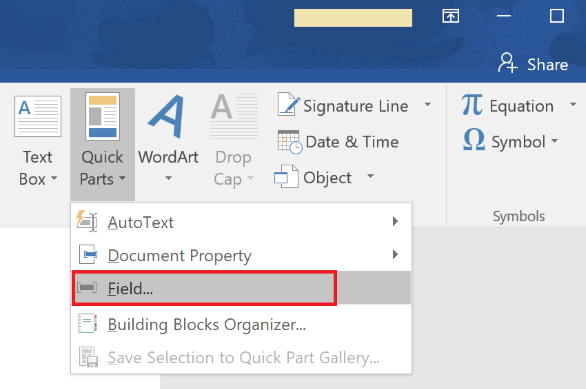
Task: Expand the Signature Line dropdown arrow
Action: (x=428, y=104)
